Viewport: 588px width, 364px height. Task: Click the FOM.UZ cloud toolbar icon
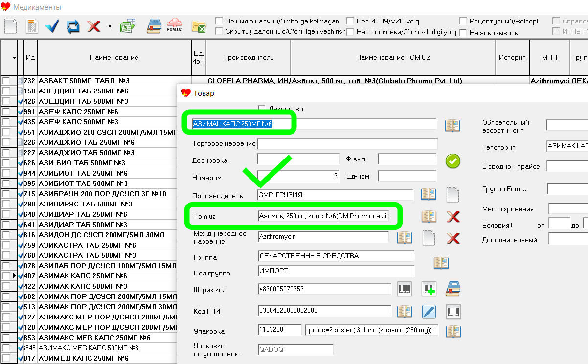pos(175,25)
